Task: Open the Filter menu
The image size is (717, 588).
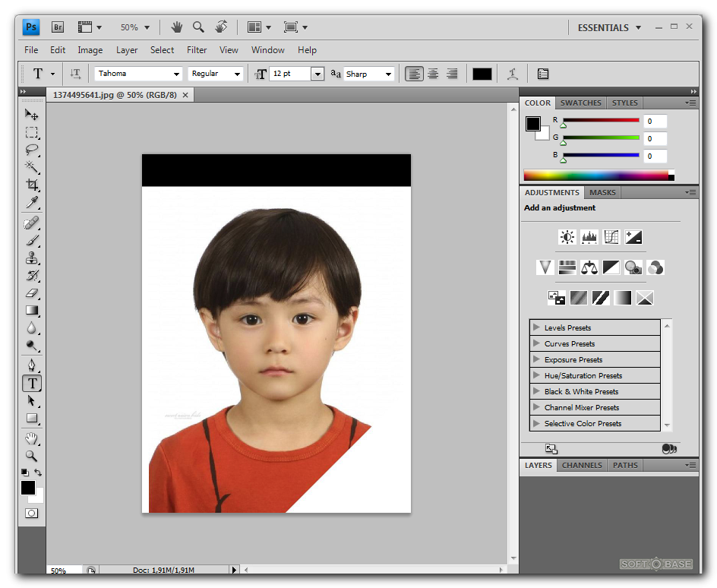Action: coord(197,50)
